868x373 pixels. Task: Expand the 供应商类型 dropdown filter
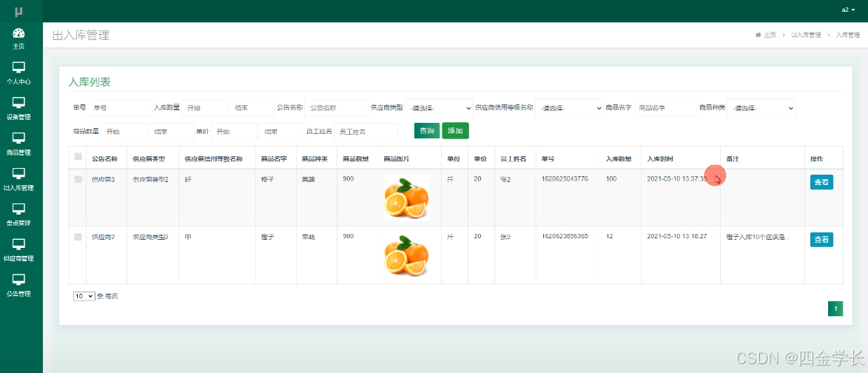click(439, 108)
